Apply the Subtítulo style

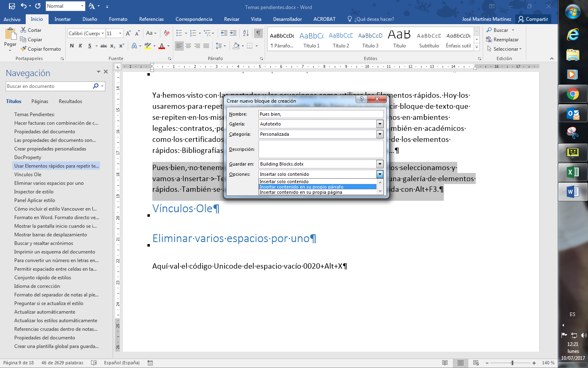pyautogui.click(x=429, y=39)
